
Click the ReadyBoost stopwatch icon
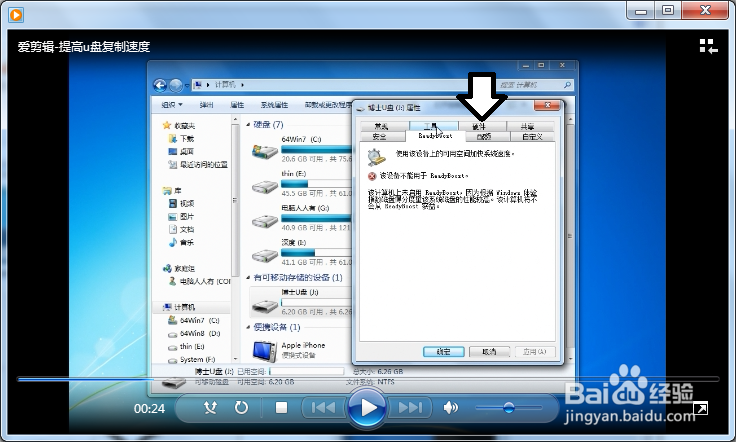pos(376,157)
